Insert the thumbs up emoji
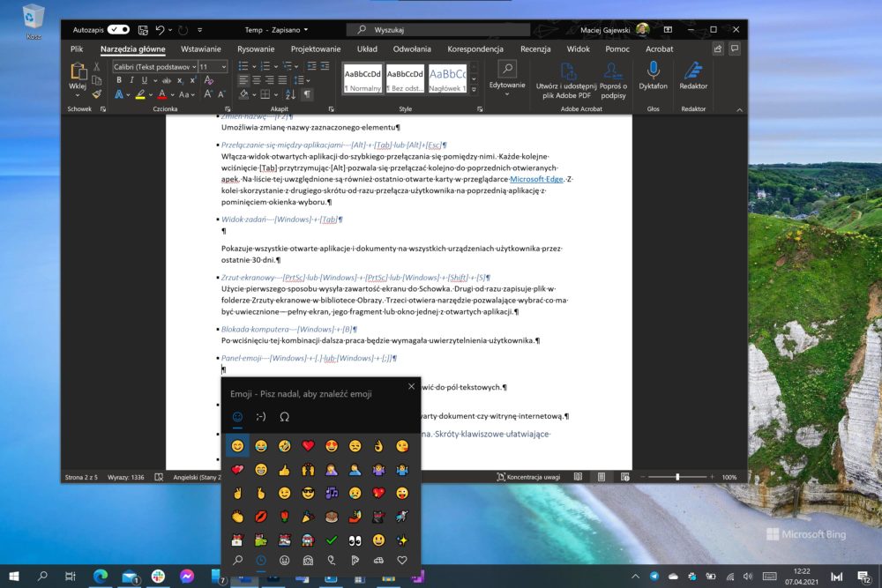This screenshot has height=588, width=882. 284,469
